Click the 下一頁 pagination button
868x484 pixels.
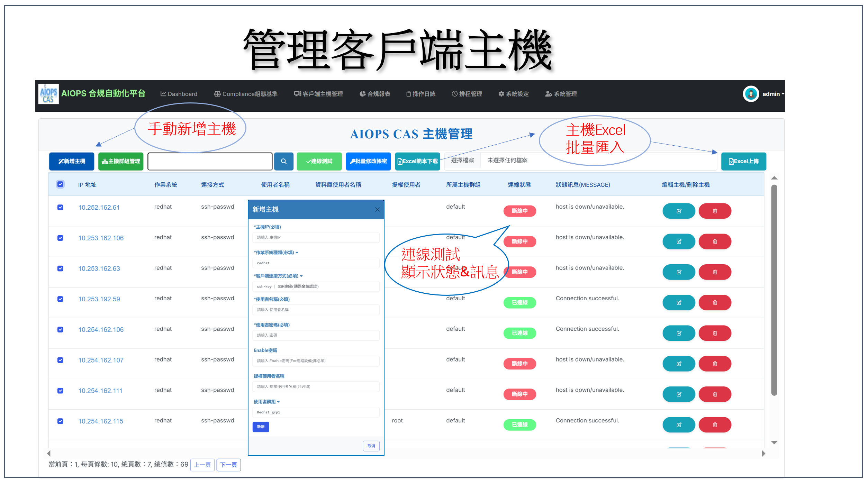(x=228, y=465)
